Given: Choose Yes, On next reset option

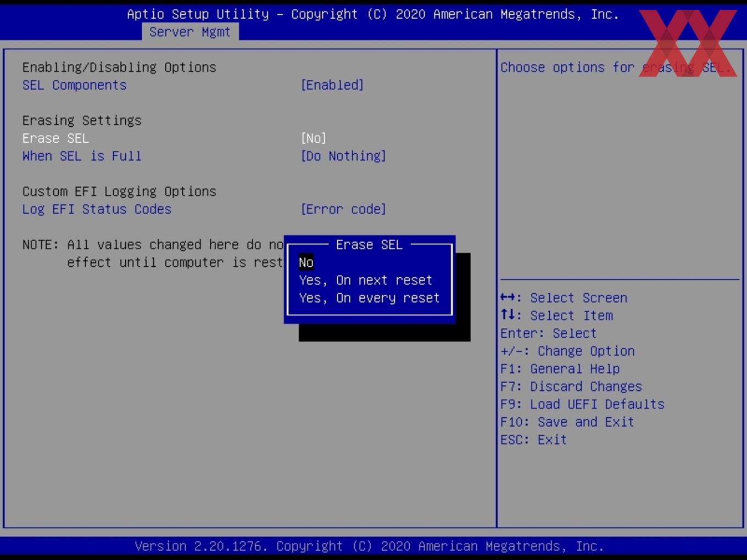Looking at the screenshot, I should pyautogui.click(x=366, y=280).
